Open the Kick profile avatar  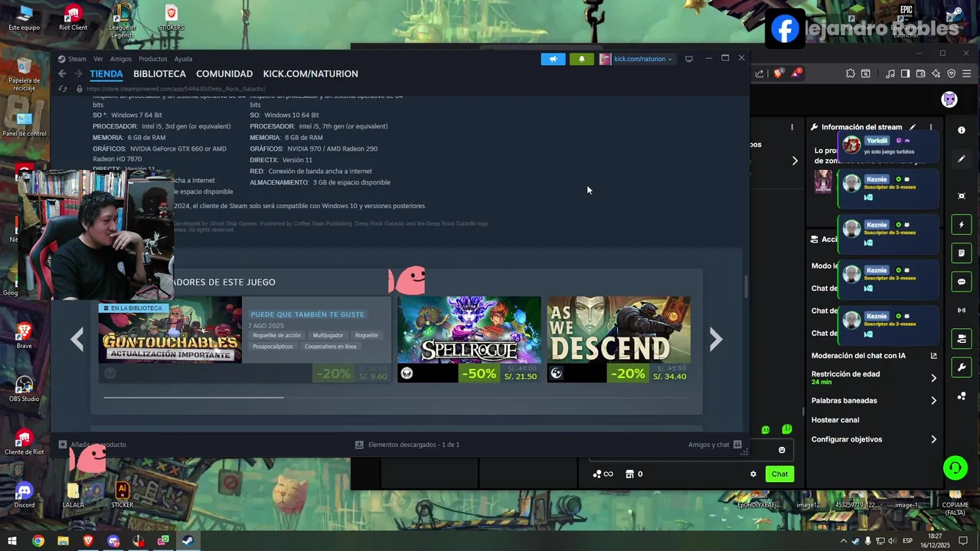pyautogui.click(x=949, y=99)
